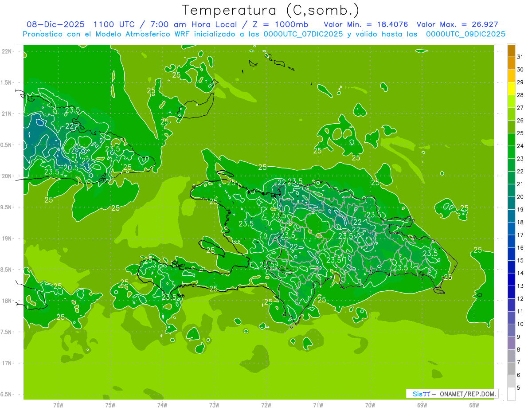The image size is (532, 411).
Task: Click the 'Temperatura (C,somb.)' chart title
Action: pos(271,10)
